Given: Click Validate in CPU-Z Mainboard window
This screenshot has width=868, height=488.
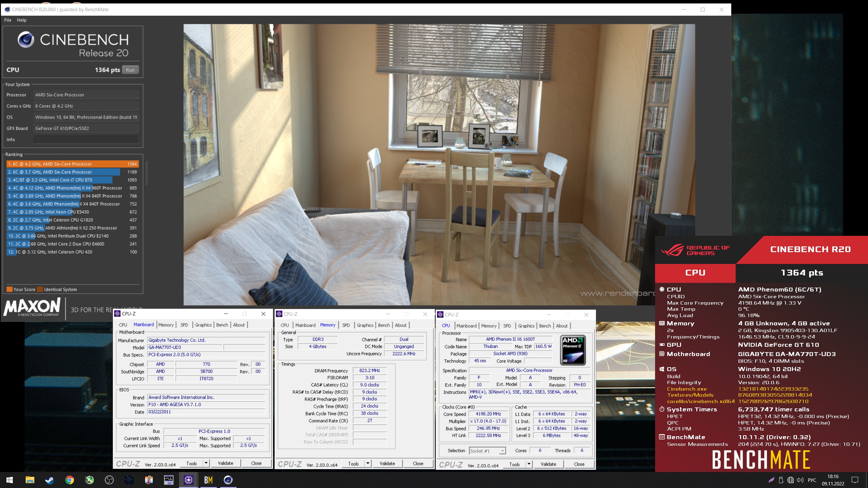Looking at the screenshot, I should [x=225, y=463].
